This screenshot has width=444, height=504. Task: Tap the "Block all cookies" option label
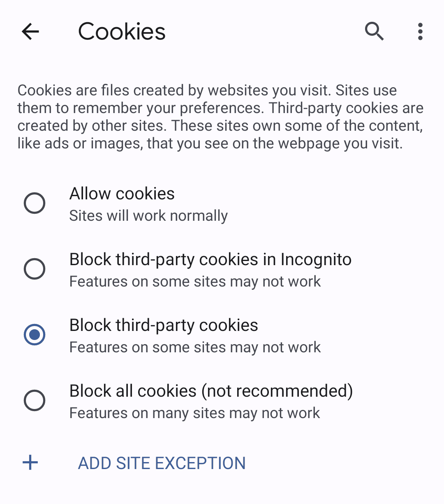coord(211,391)
